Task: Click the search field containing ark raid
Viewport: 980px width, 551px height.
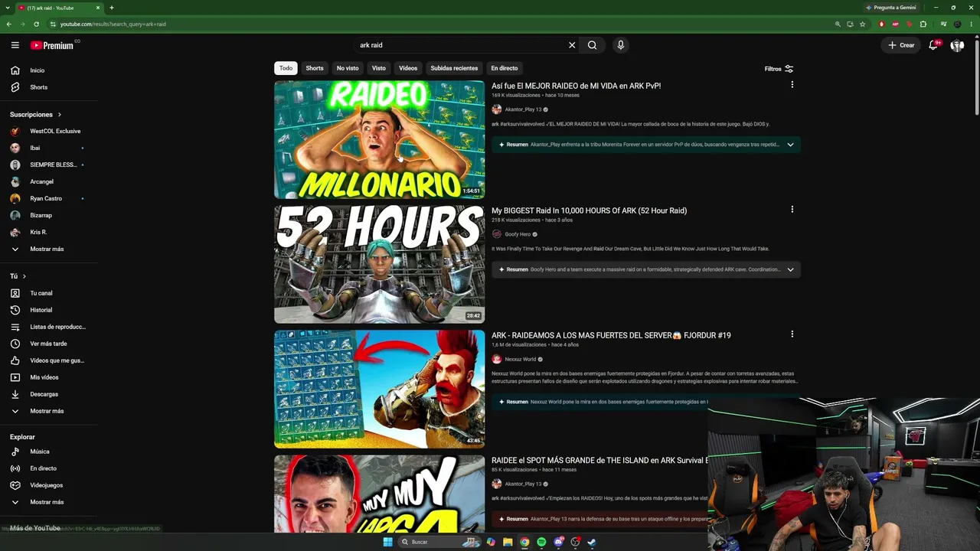Action: point(459,45)
